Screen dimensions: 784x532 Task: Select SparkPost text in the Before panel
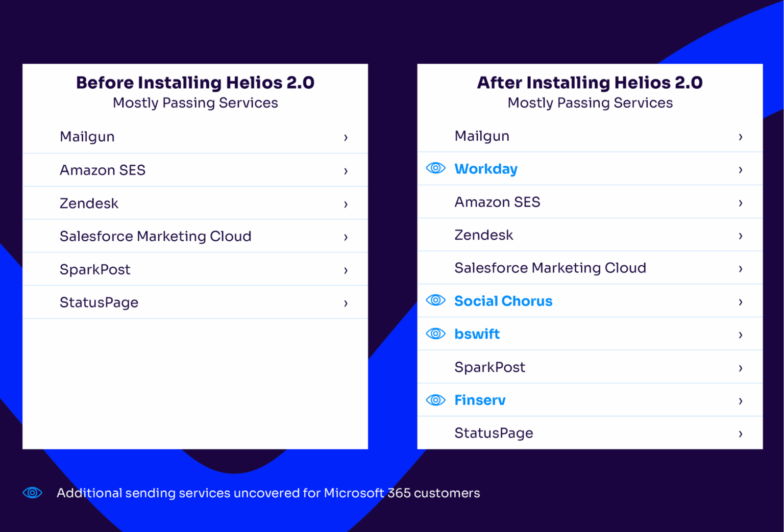(x=95, y=269)
